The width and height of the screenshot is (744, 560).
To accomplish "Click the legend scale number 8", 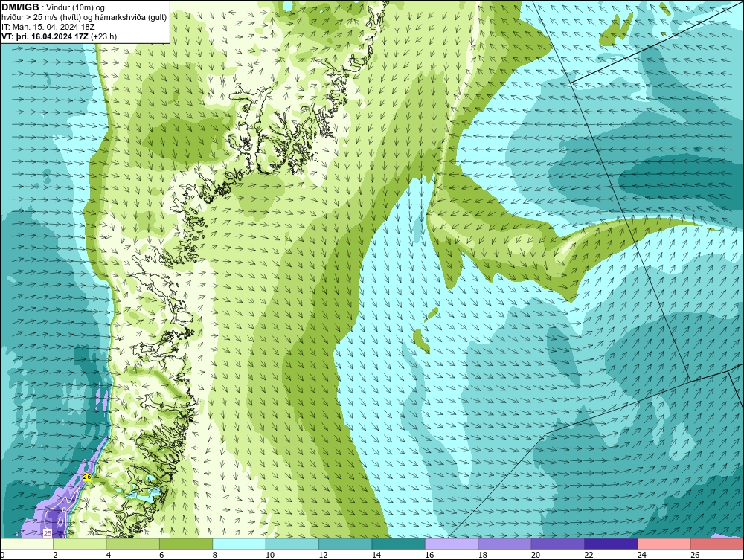I will tap(214, 555).
